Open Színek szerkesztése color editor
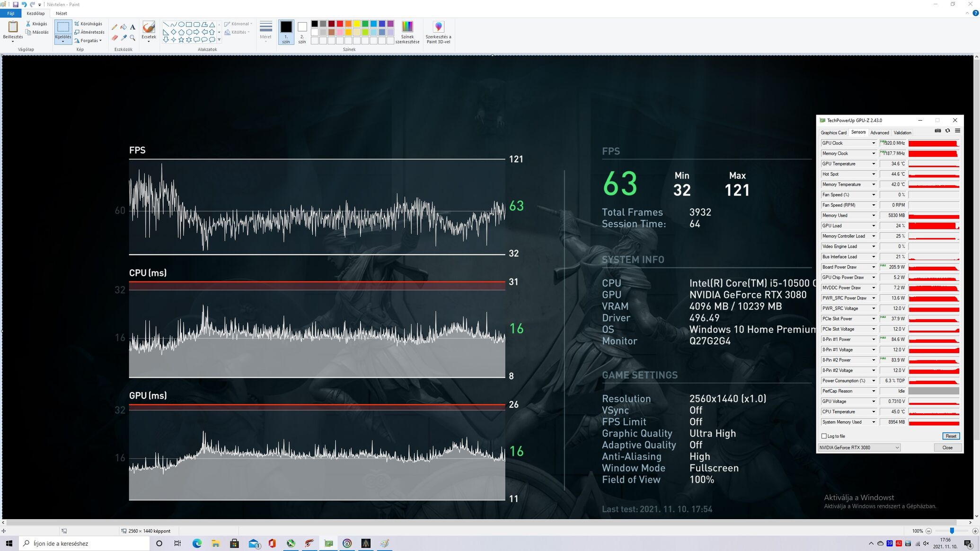 pyautogui.click(x=407, y=32)
